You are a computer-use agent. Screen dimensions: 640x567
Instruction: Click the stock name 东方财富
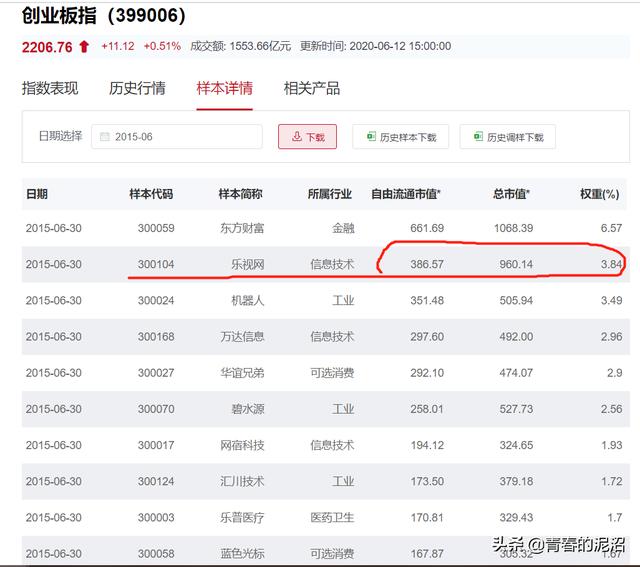coord(242,228)
